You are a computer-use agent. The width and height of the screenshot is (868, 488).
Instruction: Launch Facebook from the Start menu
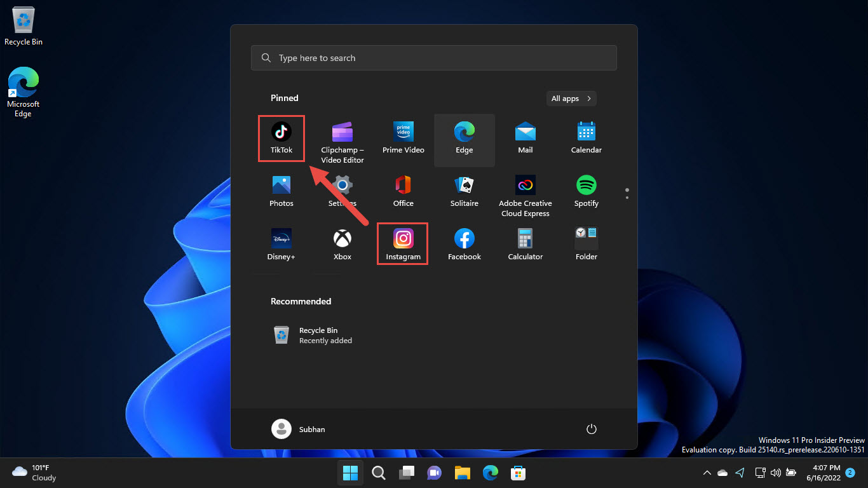pyautogui.click(x=464, y=243)
